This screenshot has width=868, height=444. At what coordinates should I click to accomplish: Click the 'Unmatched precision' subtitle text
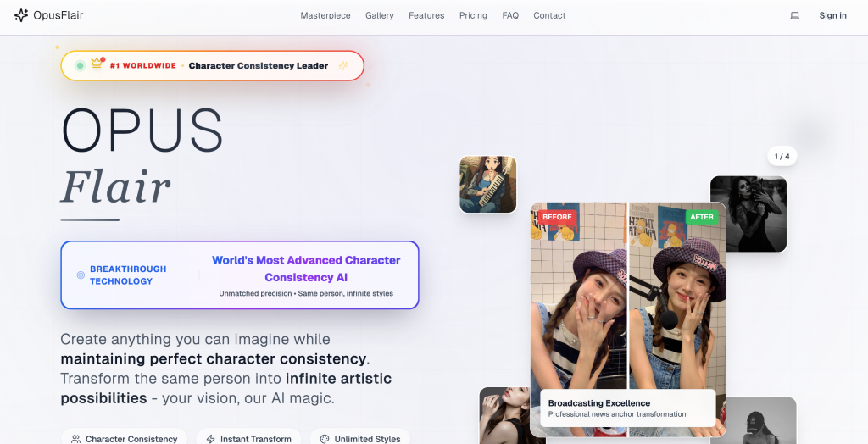tap(306, 293)
